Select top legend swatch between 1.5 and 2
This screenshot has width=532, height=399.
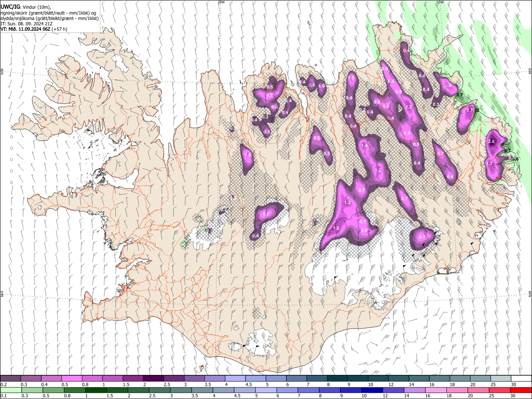[133, 378]
